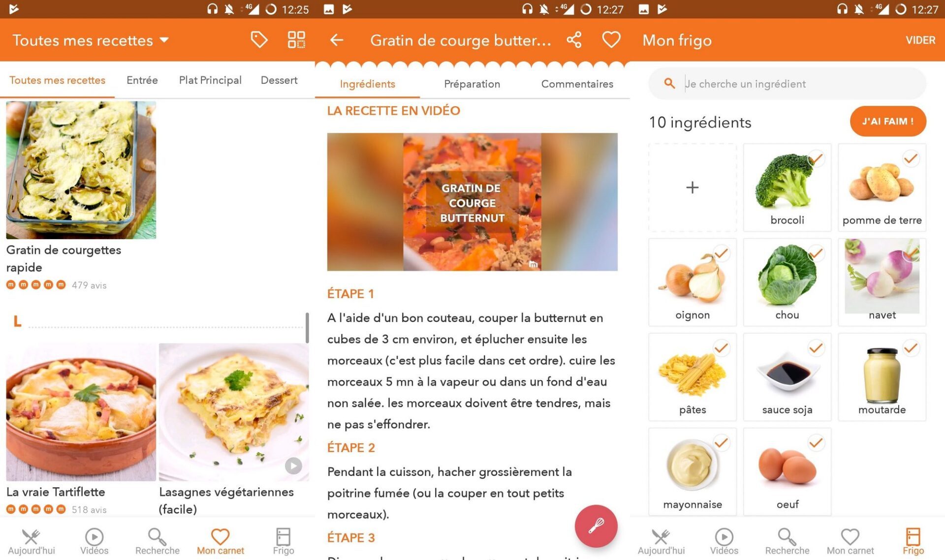The image size is (945, 560).
Task: Open the Commentaires tab
Action: (x=577, y=84)
